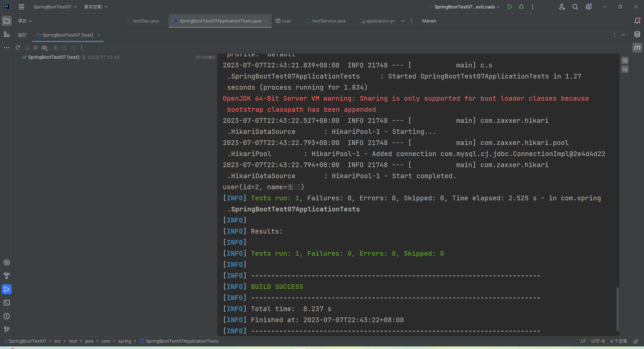Viewport: 644px width, 349px height.
Task: Click SpringBootTest07ApplicationTests breadcrumb
Action: (179, 341)
